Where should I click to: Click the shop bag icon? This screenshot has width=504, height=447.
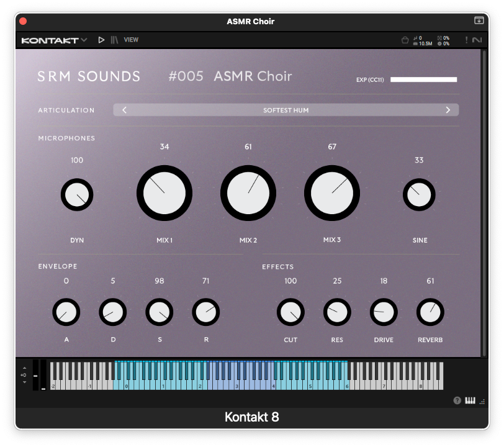(x=405, y=40)
